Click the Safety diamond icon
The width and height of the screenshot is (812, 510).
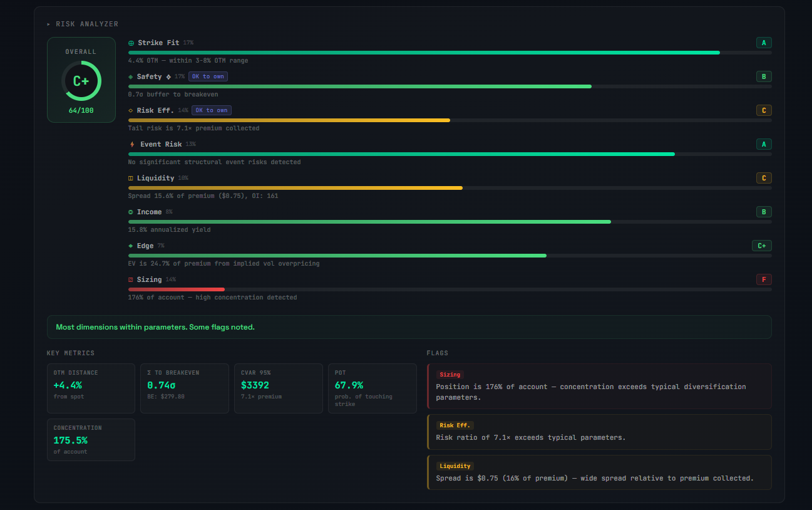(130, 76)
